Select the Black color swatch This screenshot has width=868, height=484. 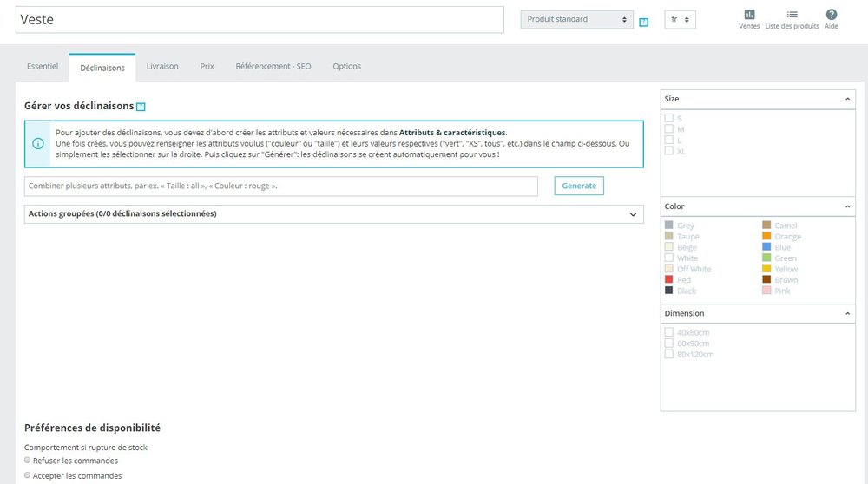coord(668,291)
